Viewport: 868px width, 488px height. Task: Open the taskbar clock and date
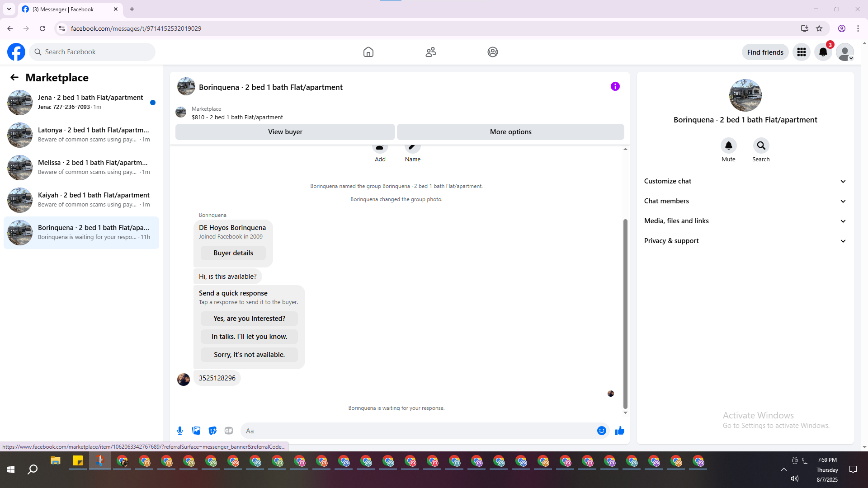coord(827,470)
